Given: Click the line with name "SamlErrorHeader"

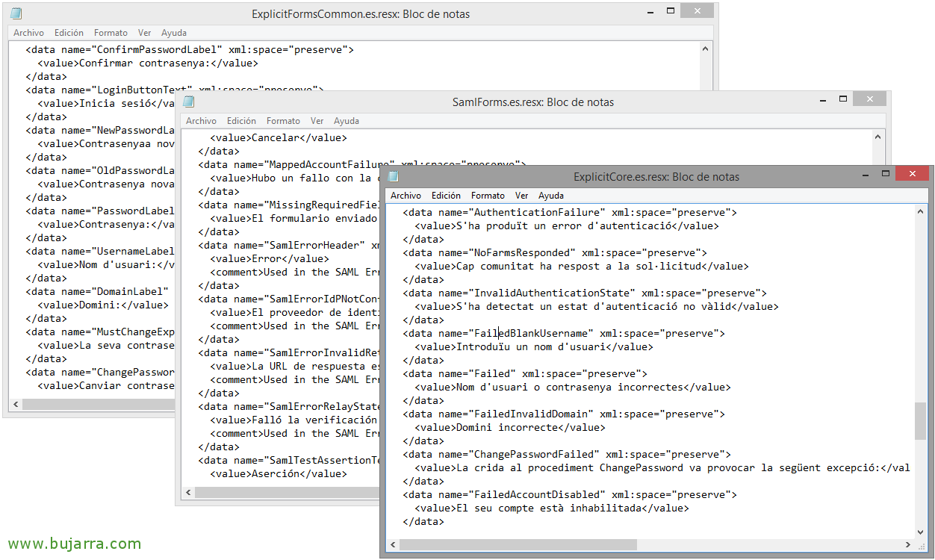Looking at the screenshot, I should pos(289,246).
